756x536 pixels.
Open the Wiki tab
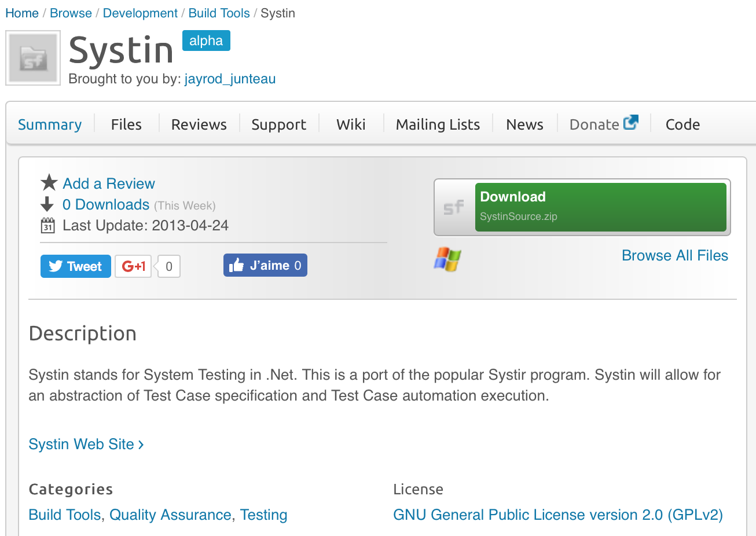[350, 124]
